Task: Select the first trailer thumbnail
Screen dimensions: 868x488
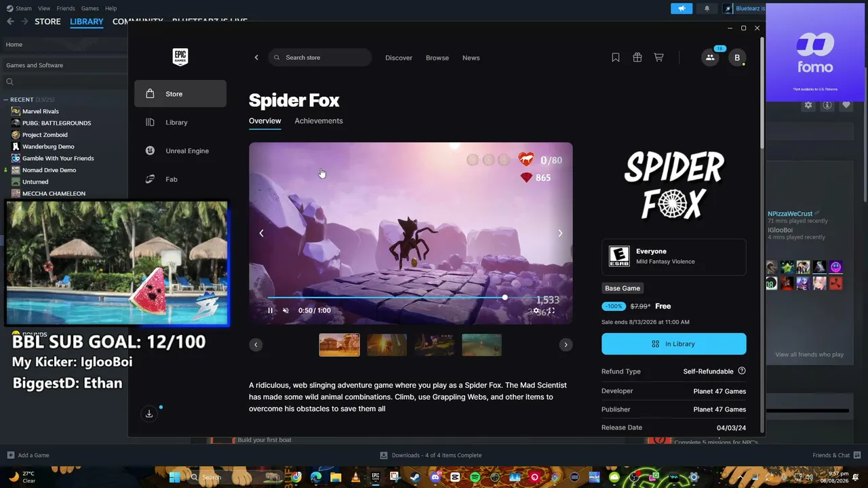Action: click(x=340, y=344)
